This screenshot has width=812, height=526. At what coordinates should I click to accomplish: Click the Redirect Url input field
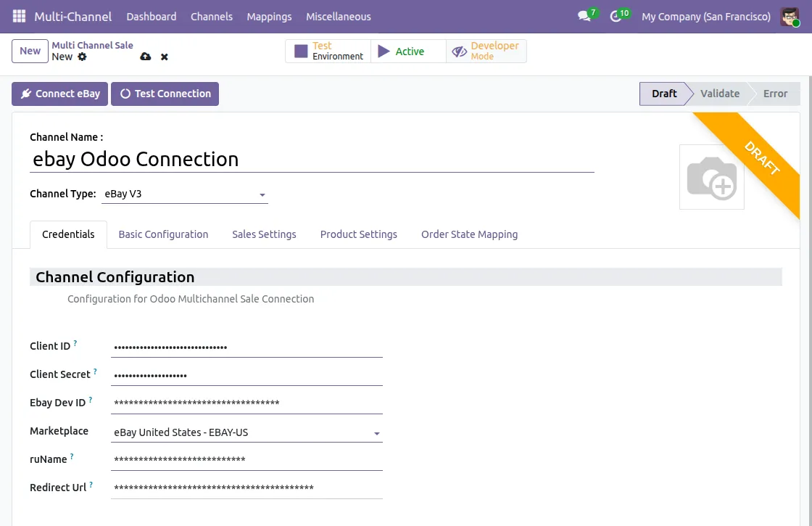point(247,488)
